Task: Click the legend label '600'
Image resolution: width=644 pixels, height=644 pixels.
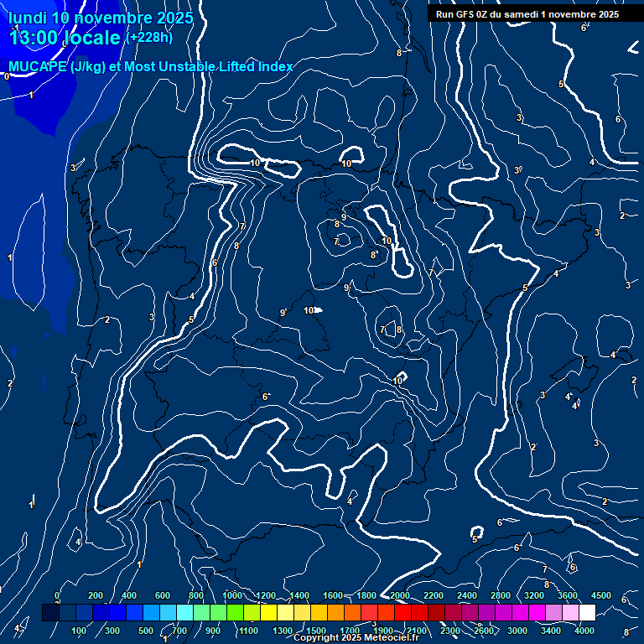Action: click(162, 595)
